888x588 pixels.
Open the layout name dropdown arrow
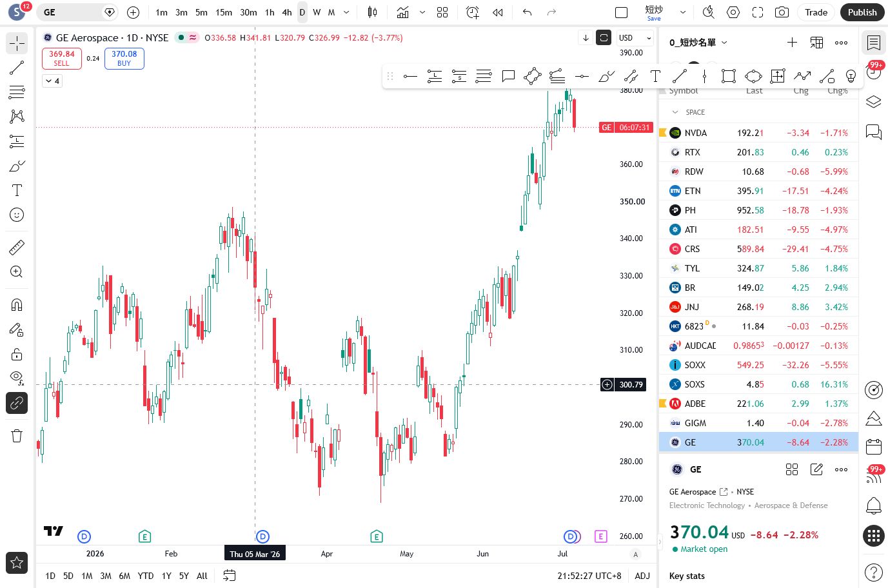pyautogui.click(x=683, y=12)
